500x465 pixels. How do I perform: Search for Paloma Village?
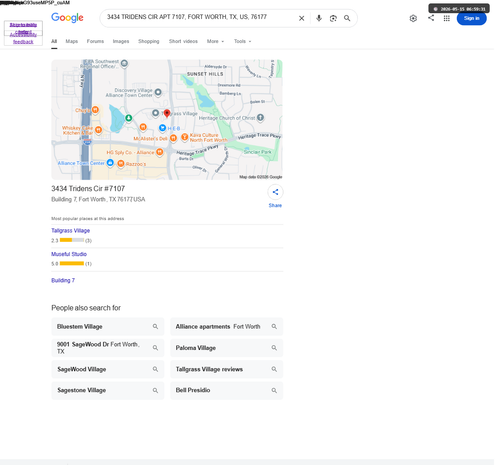[x=227, y=348]
